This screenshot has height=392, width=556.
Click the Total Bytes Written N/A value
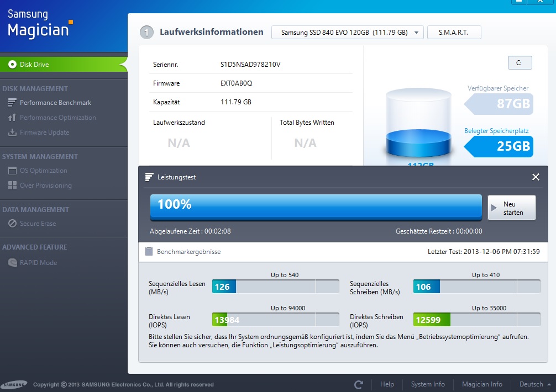(305, 143)
